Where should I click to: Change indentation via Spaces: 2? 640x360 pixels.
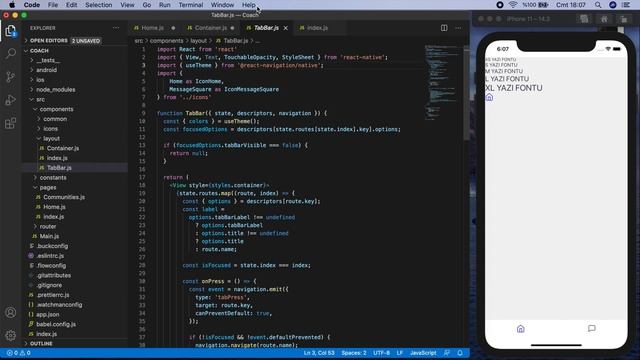[353, 353]
